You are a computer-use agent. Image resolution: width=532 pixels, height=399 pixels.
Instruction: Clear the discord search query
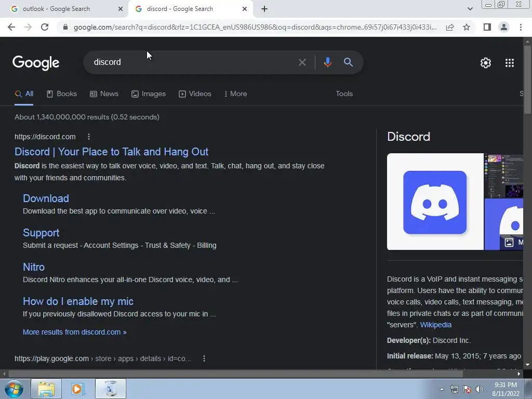click(x=302, y=62)
